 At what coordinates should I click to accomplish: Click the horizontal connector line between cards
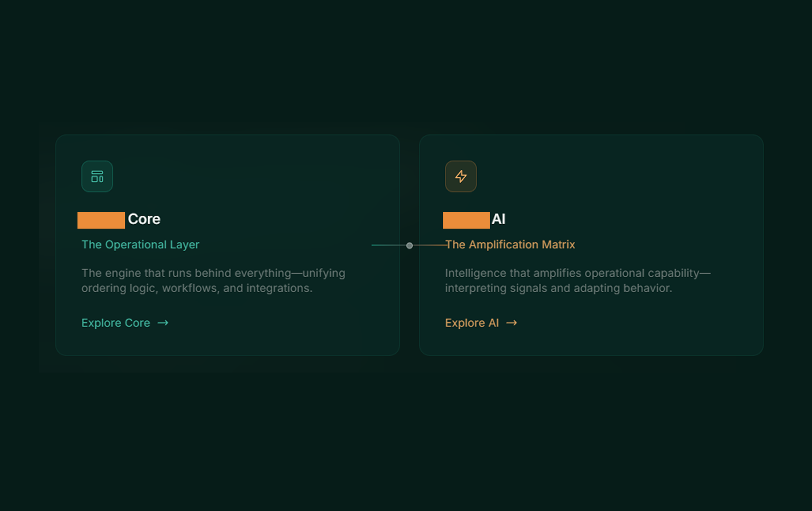pyautogui.click(x=387, y=246)
